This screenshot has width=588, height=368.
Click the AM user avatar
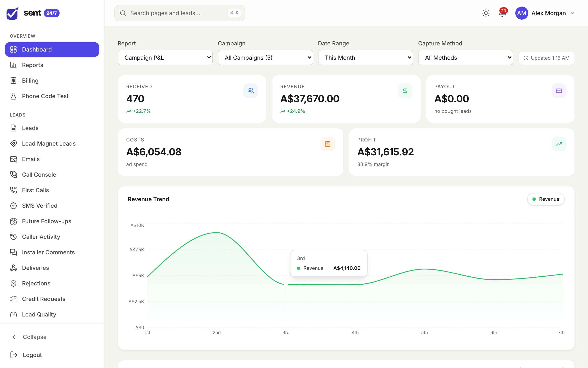pos(521,13)
